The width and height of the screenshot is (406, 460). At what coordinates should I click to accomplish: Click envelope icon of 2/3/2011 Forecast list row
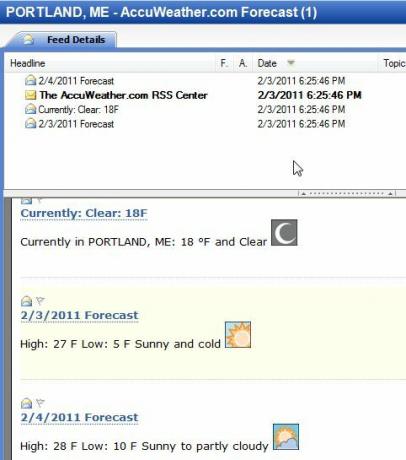point(30,124)
